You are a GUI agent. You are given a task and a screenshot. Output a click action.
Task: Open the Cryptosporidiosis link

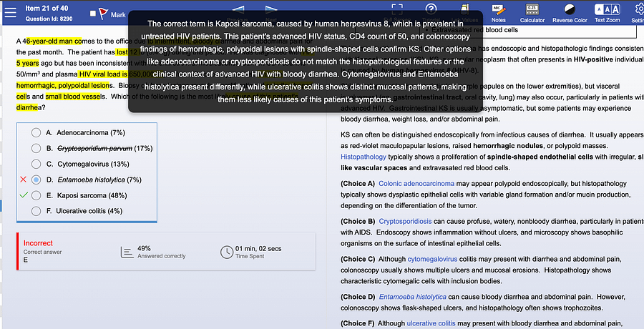(405, 222)
